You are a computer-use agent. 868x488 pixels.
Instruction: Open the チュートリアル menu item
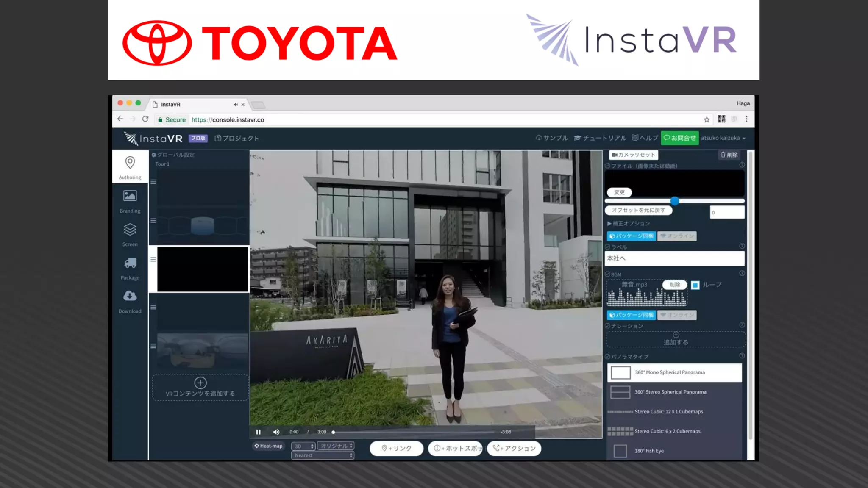pyautogui.click(x=600, y=138)
